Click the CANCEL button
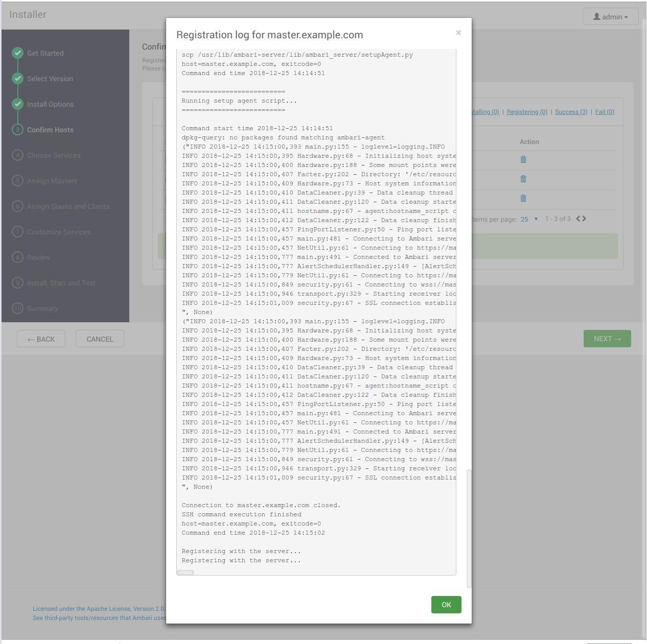This screenshot has width=647, height=644. coord(100,339)
